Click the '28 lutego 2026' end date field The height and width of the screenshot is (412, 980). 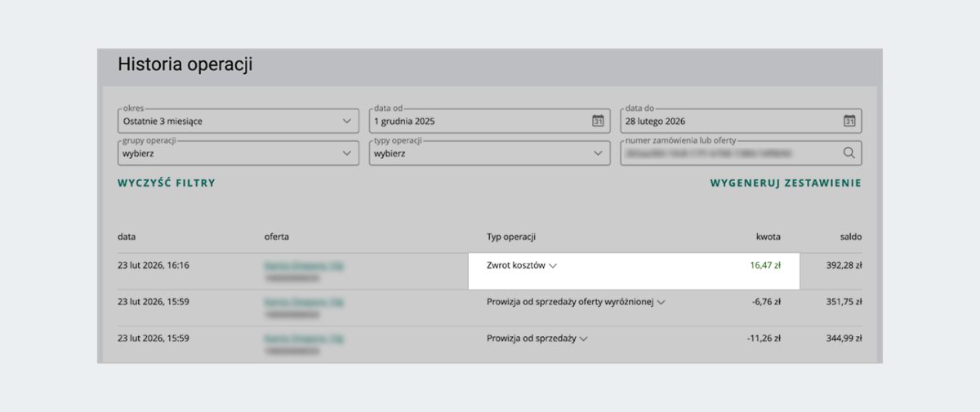coord(729,122)
